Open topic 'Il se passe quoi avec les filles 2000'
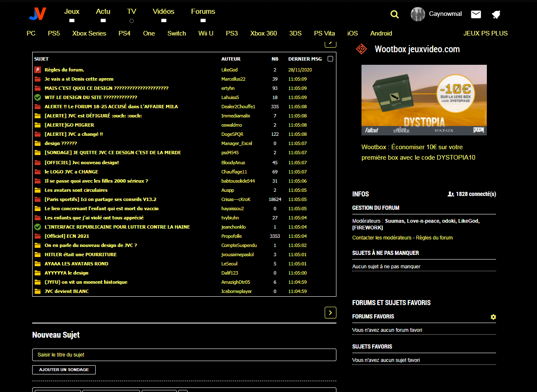 pyautogui.click(x=97, y=181)
